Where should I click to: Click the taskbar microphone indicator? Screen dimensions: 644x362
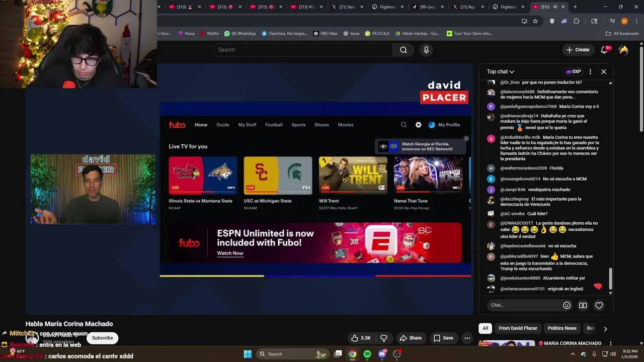pos(594,354)
